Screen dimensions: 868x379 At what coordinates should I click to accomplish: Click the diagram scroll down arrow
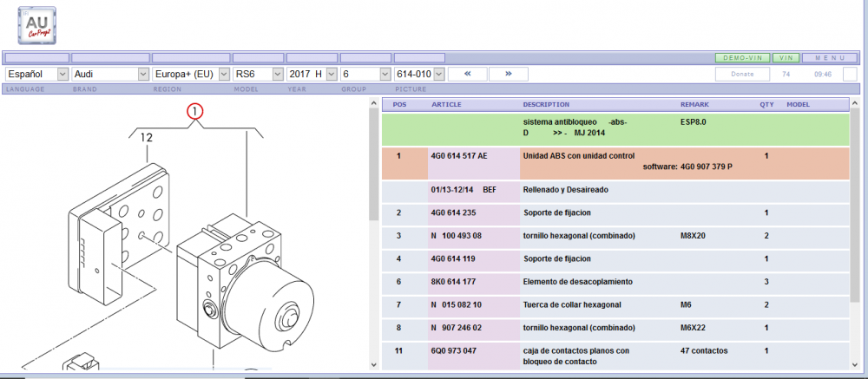click(373, 364)
